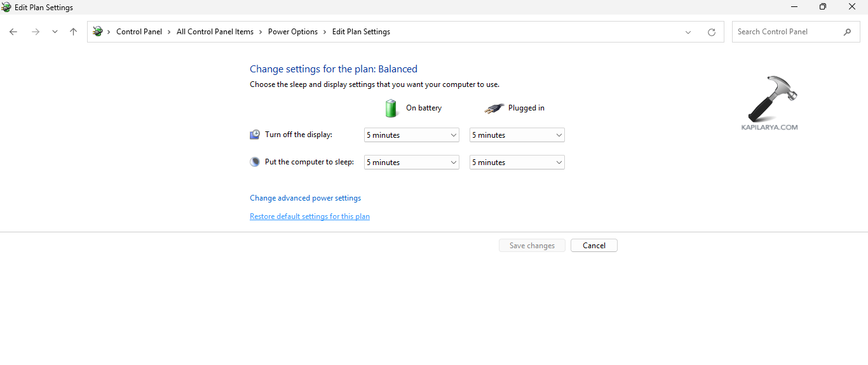Open Plugged in display timeout dropdown
Screen dimensions: 868x365
click(x=517, y=135)
